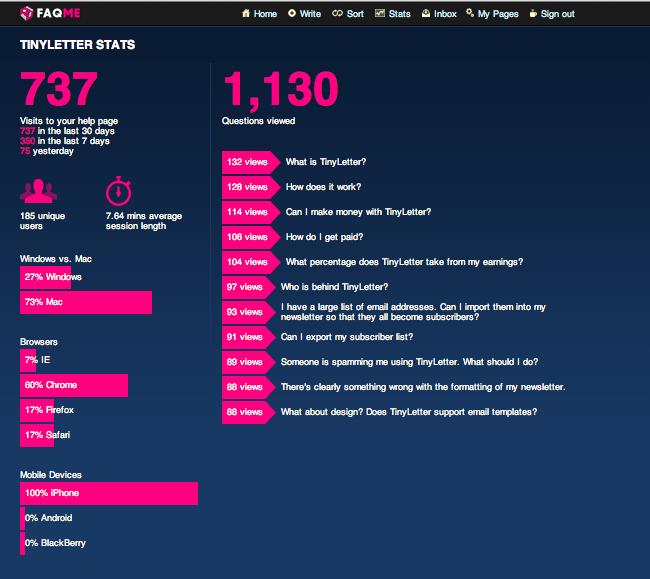Click the large 1,130 questions number
The height and width of the screenshot is (579, 650).
click(281, 90)
